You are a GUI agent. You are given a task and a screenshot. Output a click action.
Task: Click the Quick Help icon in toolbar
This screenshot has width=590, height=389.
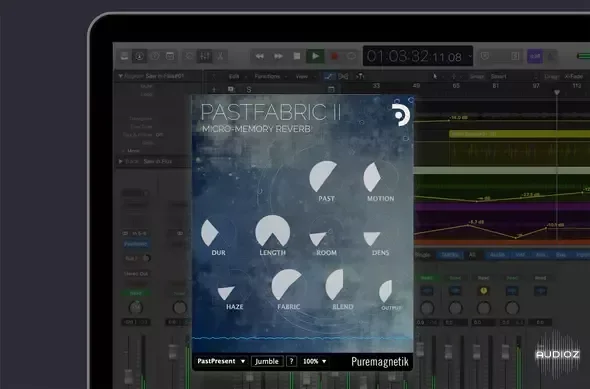(155, 56)
